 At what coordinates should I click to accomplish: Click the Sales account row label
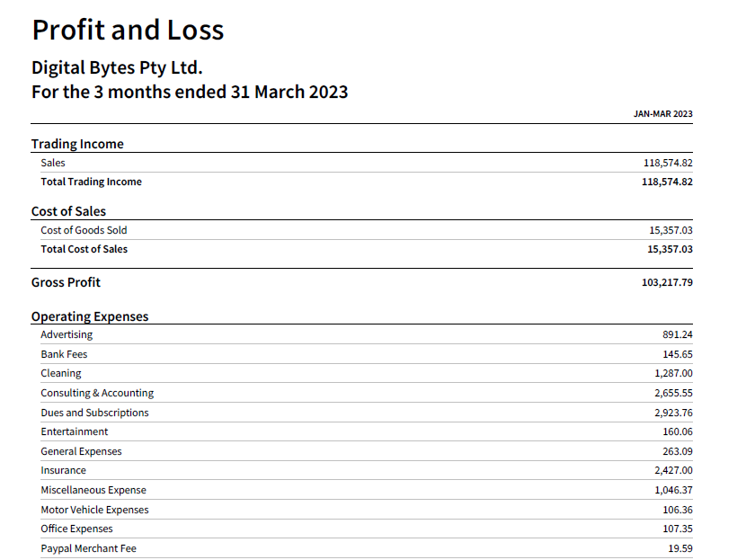(x=53, y=163)
